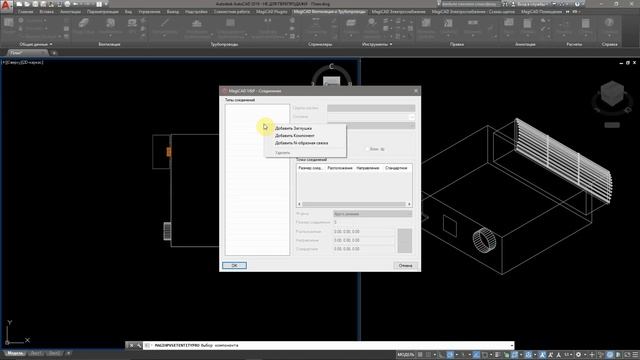Viewport: 640px width, 360px height.
Task: Click the Стандартное column header
Action: click(x=396, y=168)
